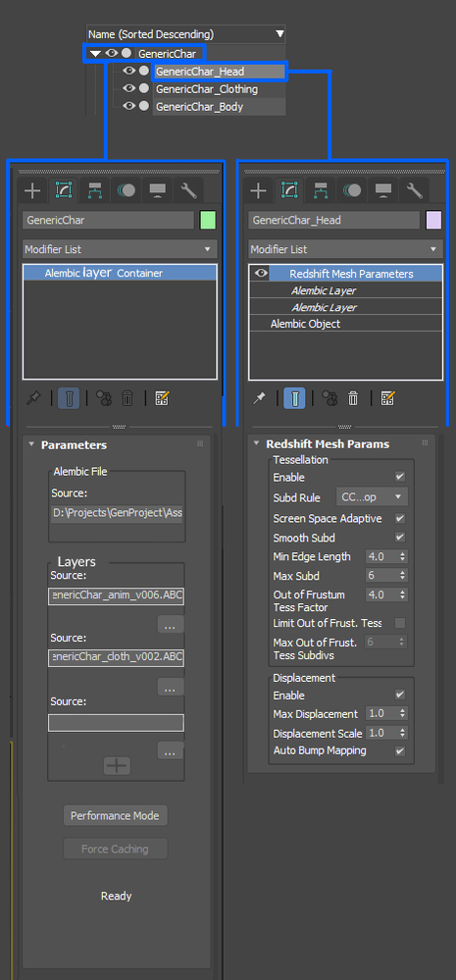Click GenericChar_Head object name field

tap(334, 220)
